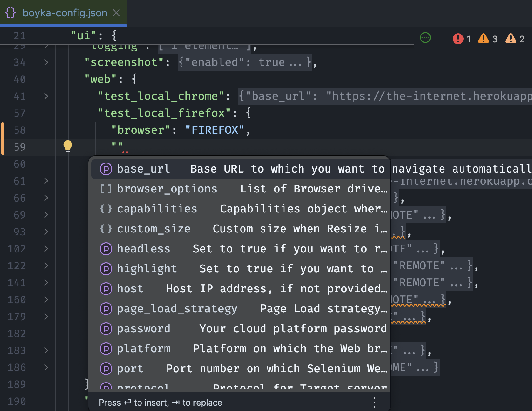The width and height of the screenshot is (532, 411).
Task: Show the red error indicator count
Action: point(462,39)
